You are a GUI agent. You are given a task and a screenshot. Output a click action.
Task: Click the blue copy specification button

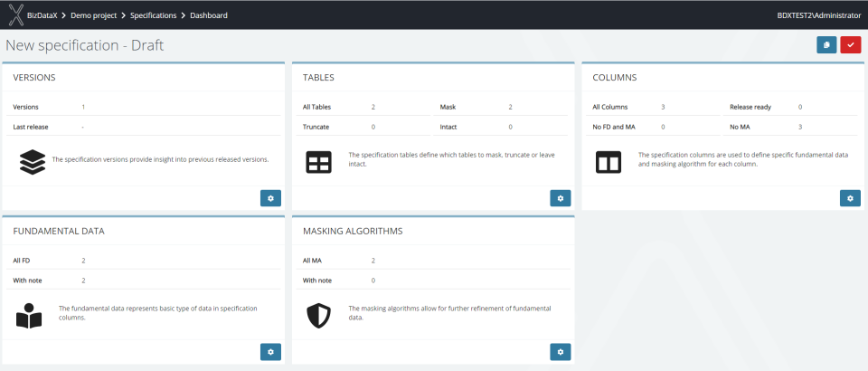tap(826, 45)
